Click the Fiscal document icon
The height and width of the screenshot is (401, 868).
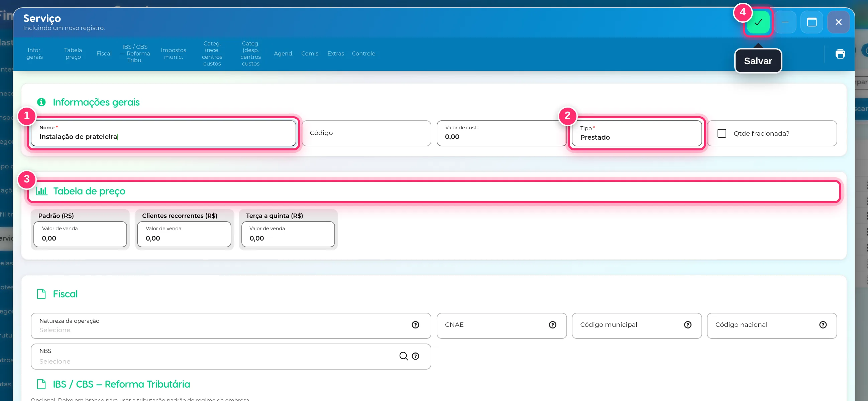(41, 294)
